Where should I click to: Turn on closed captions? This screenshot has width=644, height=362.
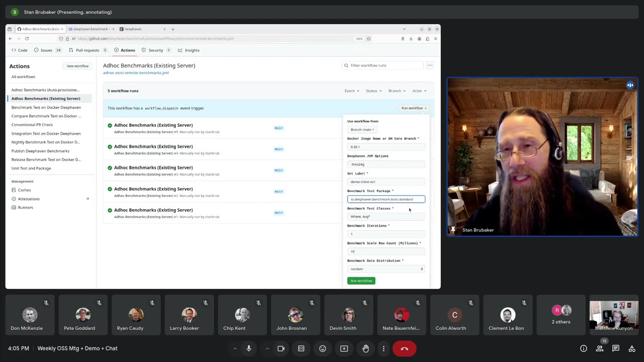tap(301, 348)
